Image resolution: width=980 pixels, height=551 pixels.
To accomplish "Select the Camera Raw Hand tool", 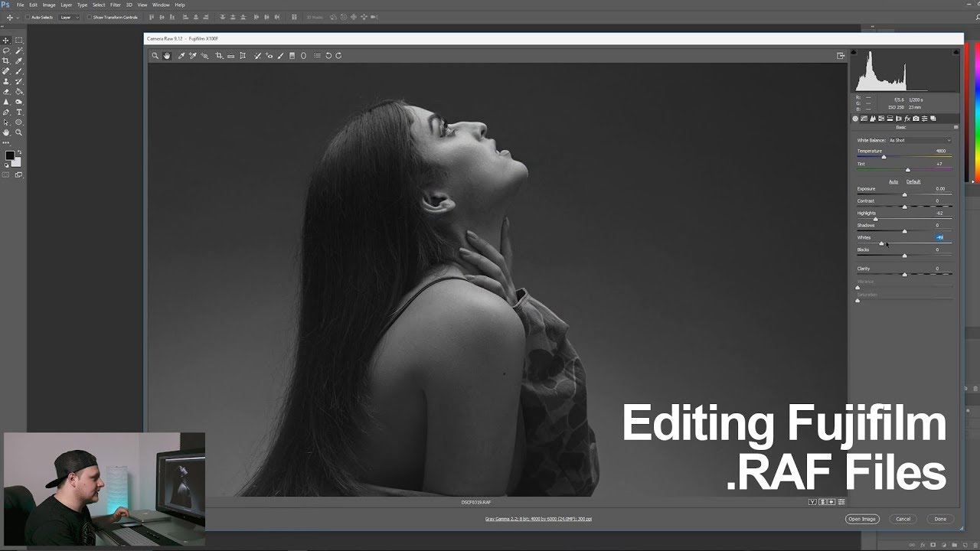I will click(x=167, y=56).
